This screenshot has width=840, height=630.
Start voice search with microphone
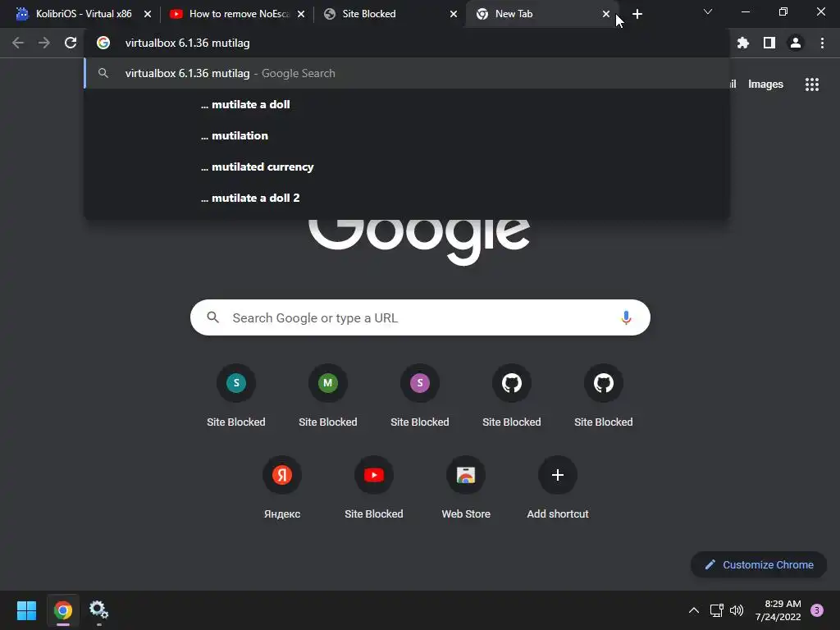pos(626,317)
